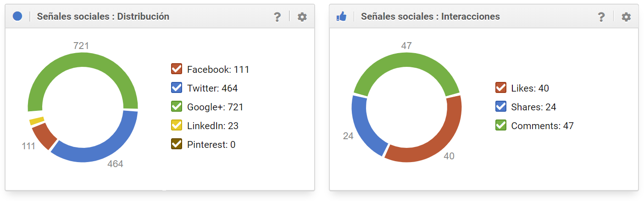
Task: Open help for Señales sociales Distribución
Action: [x=277, y=17]
